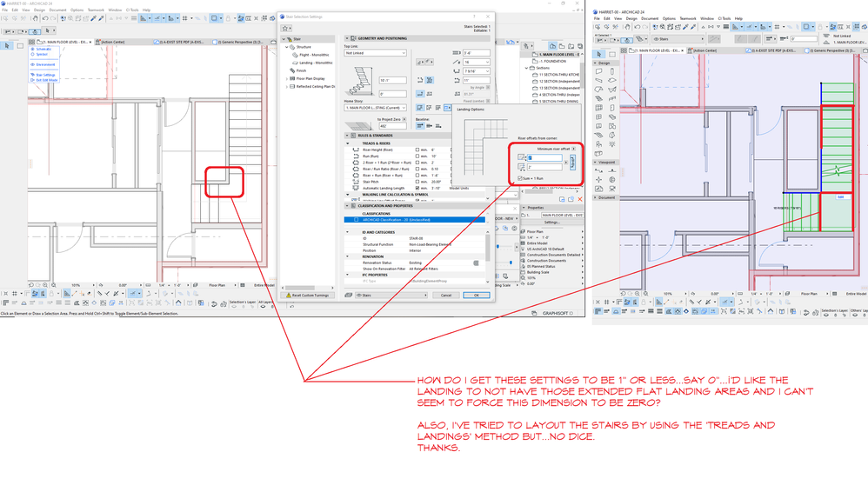The width and height of the screenshot is (868, 492).
Task: Select Shell tool in right window toolbox
Action: [611, 90]
